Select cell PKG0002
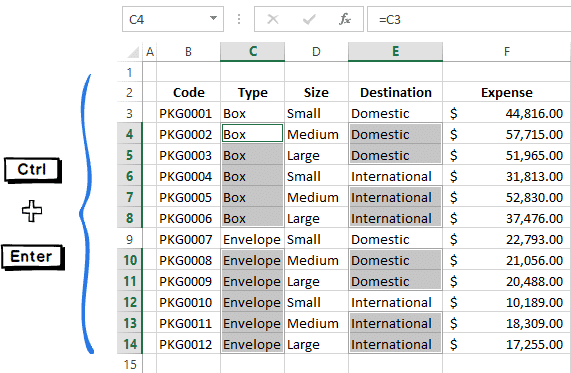Image resolution: width=571 pixels, height=373 pixels. click(x=188, y=134)
